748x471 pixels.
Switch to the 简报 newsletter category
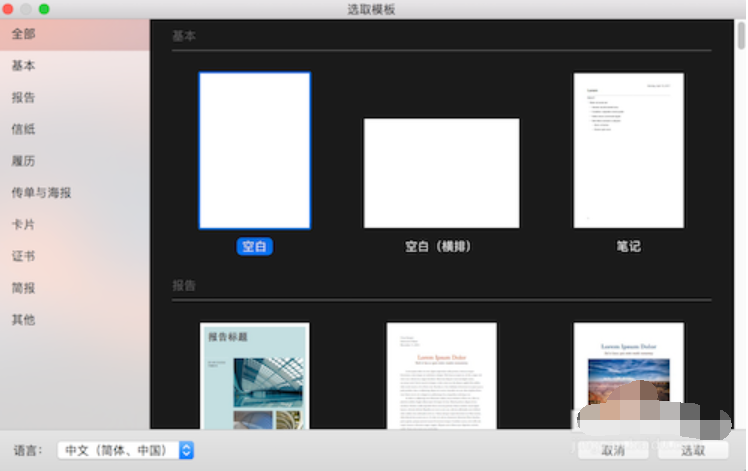(24, 288)
